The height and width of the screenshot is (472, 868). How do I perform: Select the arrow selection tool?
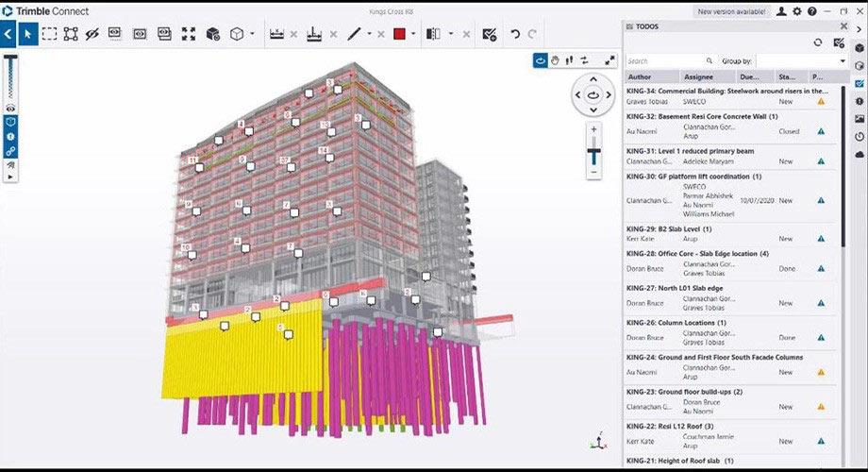click(x=27, y=34)
